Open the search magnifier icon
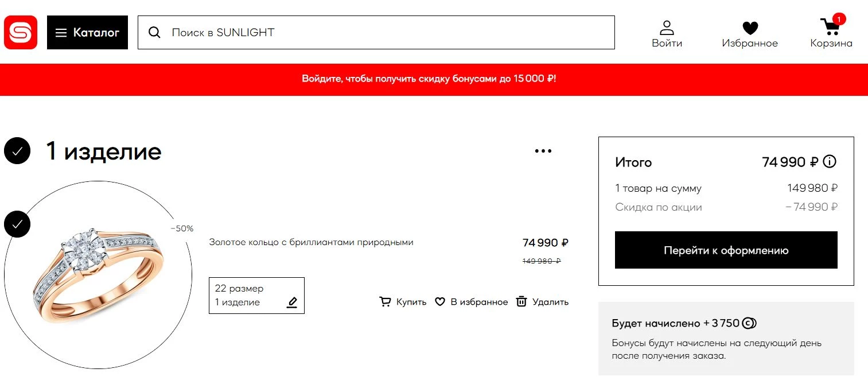The height and width of the screenshot is (392, 868). pyautogui.click(x=154, y=32)
